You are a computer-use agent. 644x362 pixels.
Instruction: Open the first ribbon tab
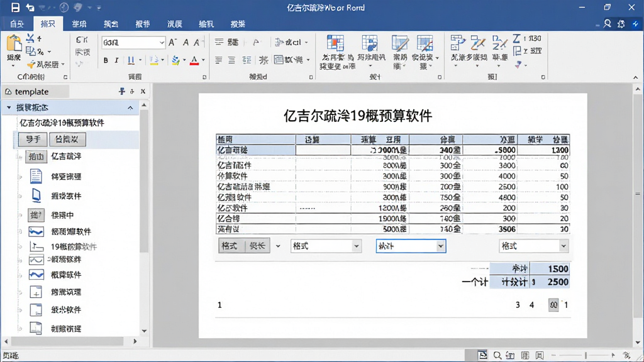pyautogui.click(x=17, y=24)
